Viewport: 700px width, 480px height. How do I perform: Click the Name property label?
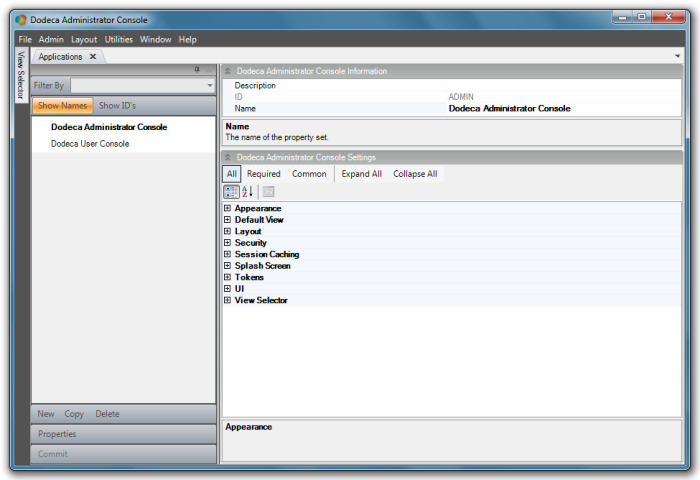[245, 109]
